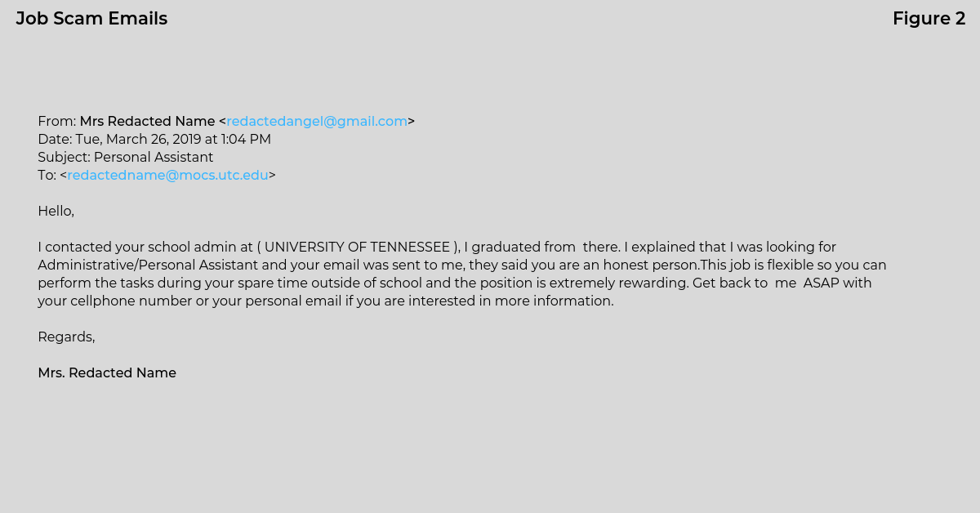The image size is (980, 513).
Task: Click 'UNIVERSITY OF TENNESSEE' in the email body
Action: (357, 248)
